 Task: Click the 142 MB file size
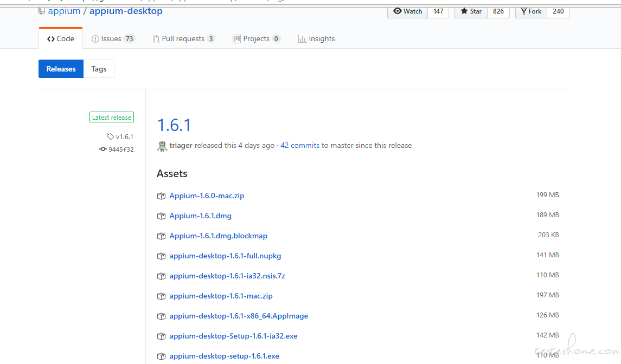tap(548, 335)
